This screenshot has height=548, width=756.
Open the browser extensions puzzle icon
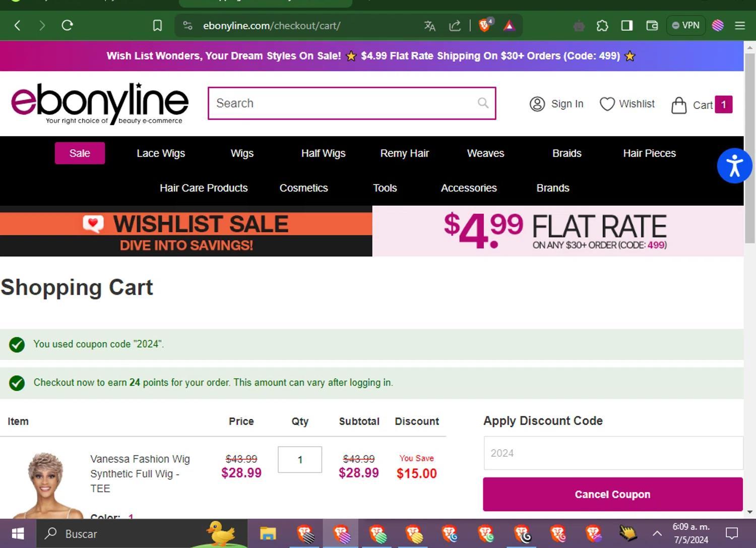[602, 26]
